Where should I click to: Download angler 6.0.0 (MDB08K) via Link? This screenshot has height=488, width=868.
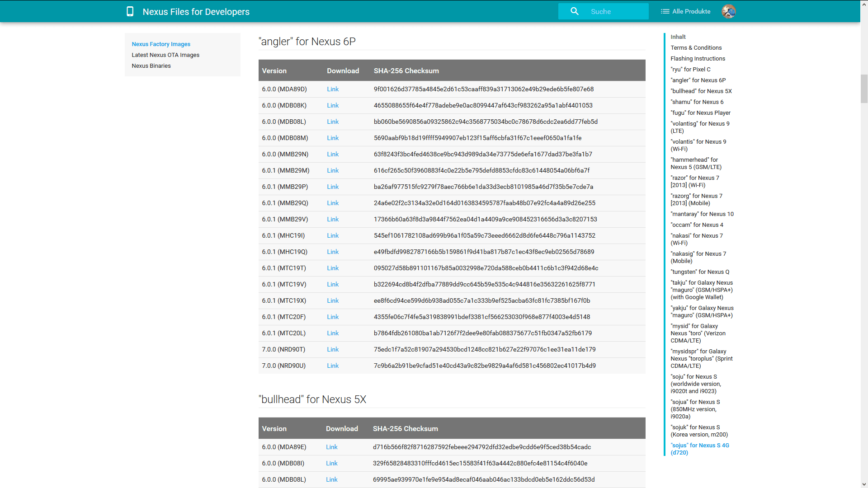333,106
